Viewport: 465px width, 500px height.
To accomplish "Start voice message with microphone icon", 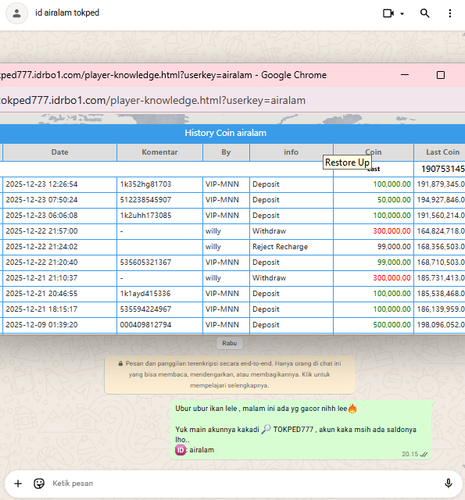I will tap(448, 483).
